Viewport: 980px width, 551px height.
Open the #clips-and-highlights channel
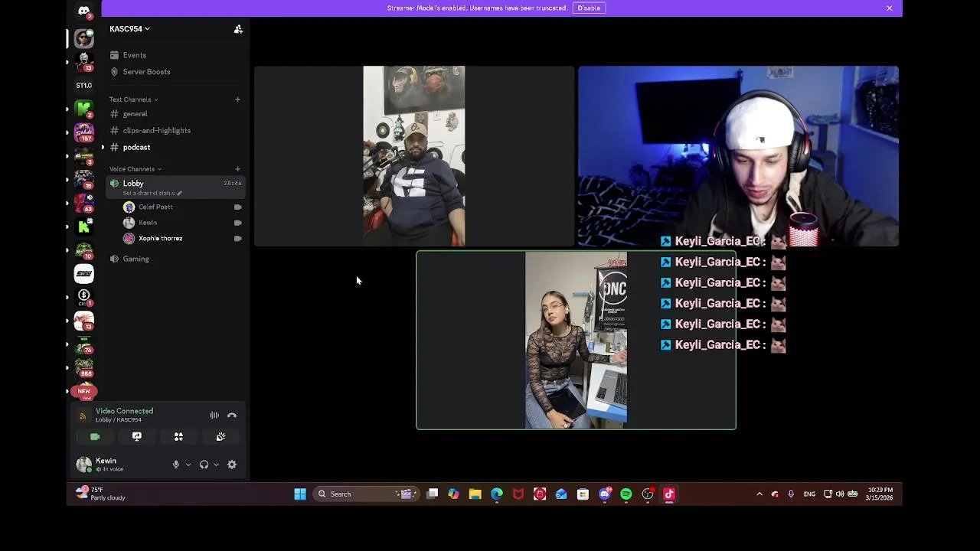click(x=156, y=131)
